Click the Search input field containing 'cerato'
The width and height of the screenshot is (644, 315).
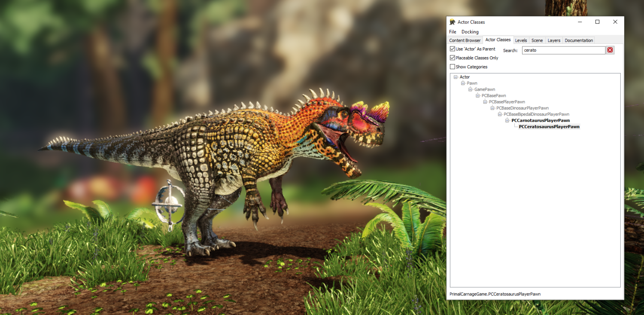564,50
